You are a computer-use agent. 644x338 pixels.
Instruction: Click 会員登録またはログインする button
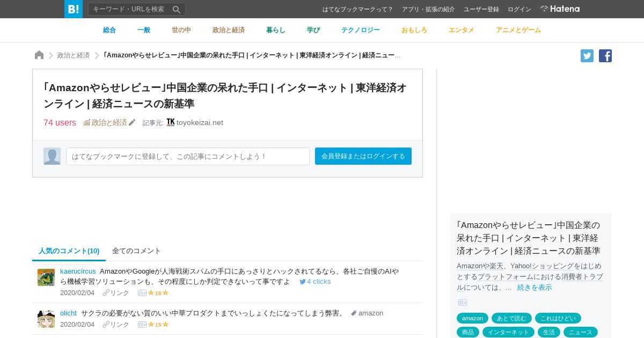tap(363, 156)
